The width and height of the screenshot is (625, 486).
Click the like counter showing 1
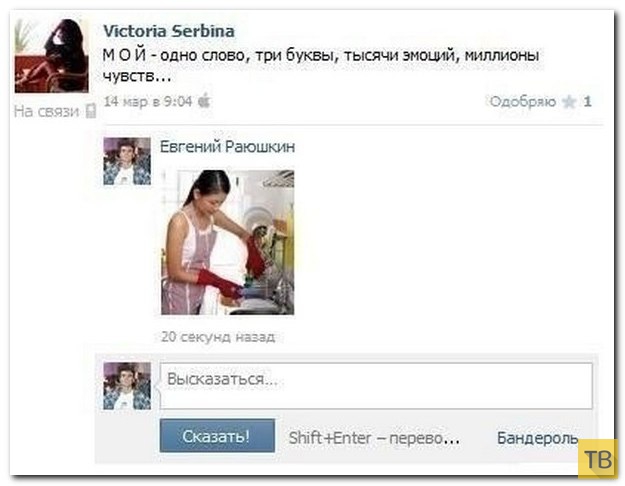click(587, 102)
